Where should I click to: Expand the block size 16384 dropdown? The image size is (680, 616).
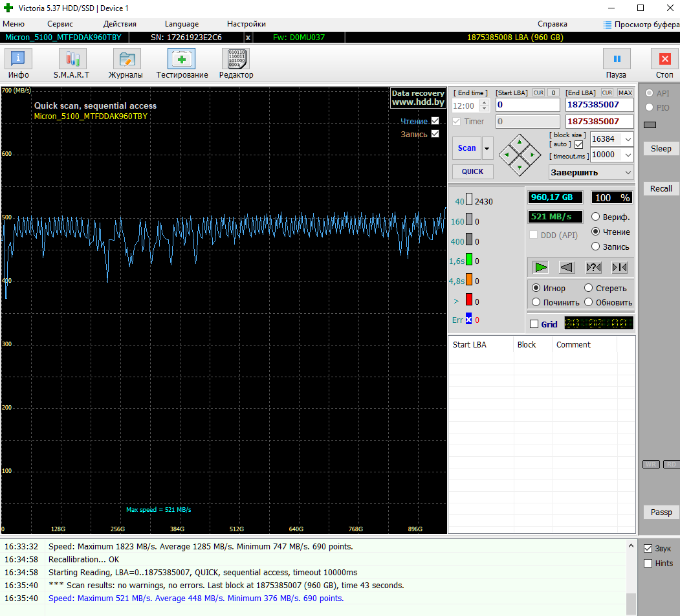pyautogui.click(x=628, y=139)
